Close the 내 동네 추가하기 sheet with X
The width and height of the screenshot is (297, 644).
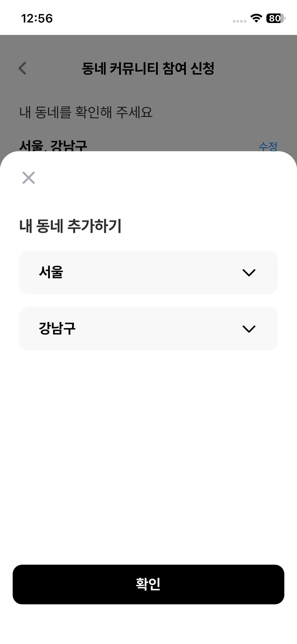pos(29,178)
